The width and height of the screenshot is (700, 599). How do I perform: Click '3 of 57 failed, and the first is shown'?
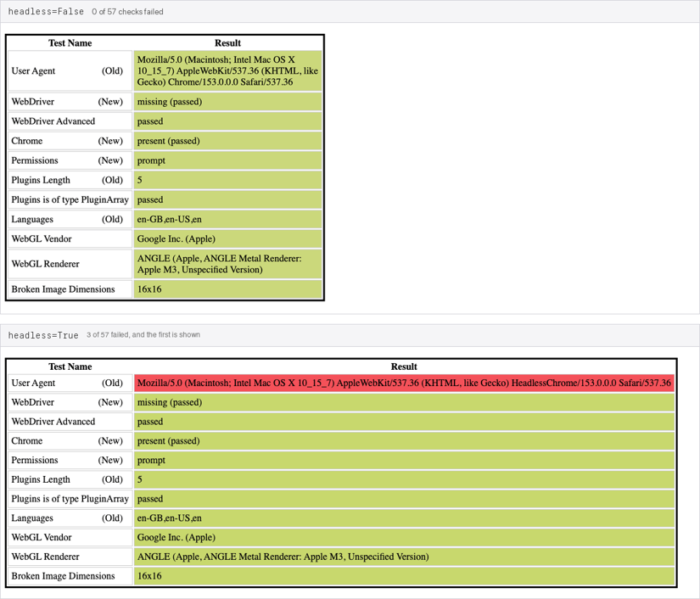[x=143, y=335]
